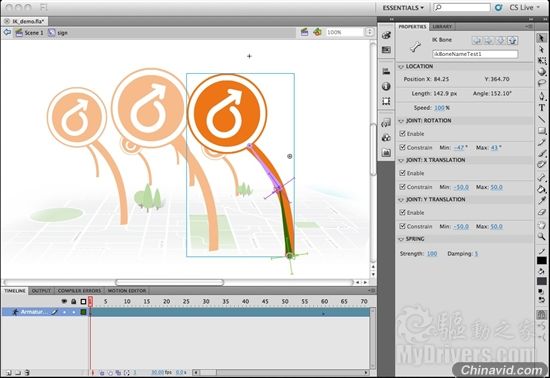Toggle Y Translation Enable checkbox
Image resolution: width=550 pixels, height=378 pixels.
pyautogui.click(x=402, y=212)
